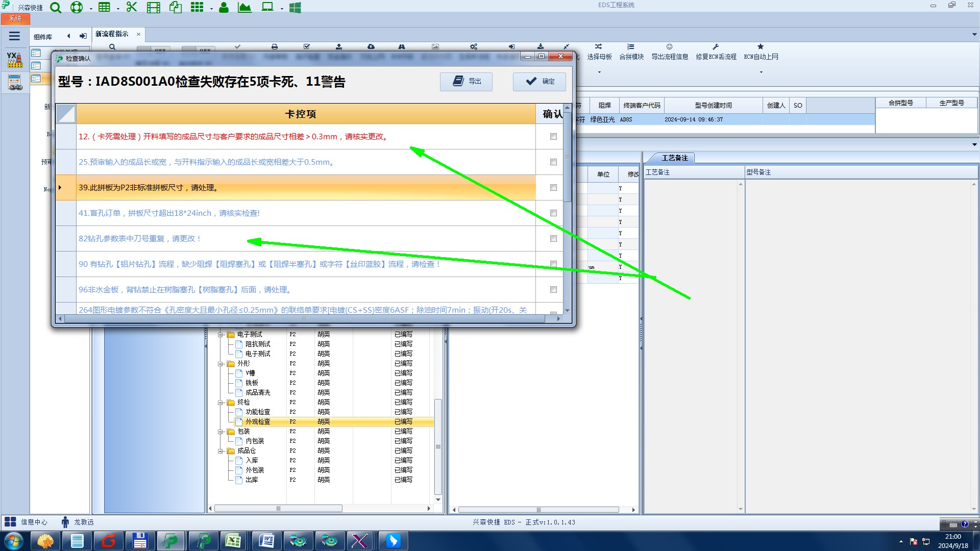Image resolution: width=980 pixels, height=551 pixels.
Task: Tick confirm checkbox for 82钻孔参数 row
Action: coord(553,239)
